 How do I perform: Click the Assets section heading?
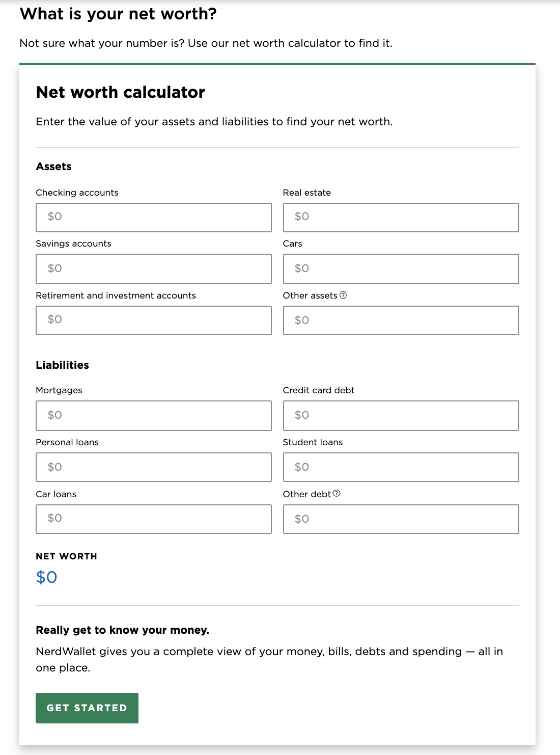53,167
